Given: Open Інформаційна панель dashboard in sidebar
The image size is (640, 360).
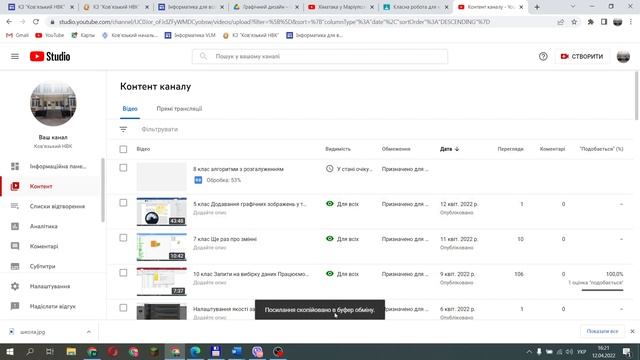Looking at the screenshot, I should click(51, 166).
